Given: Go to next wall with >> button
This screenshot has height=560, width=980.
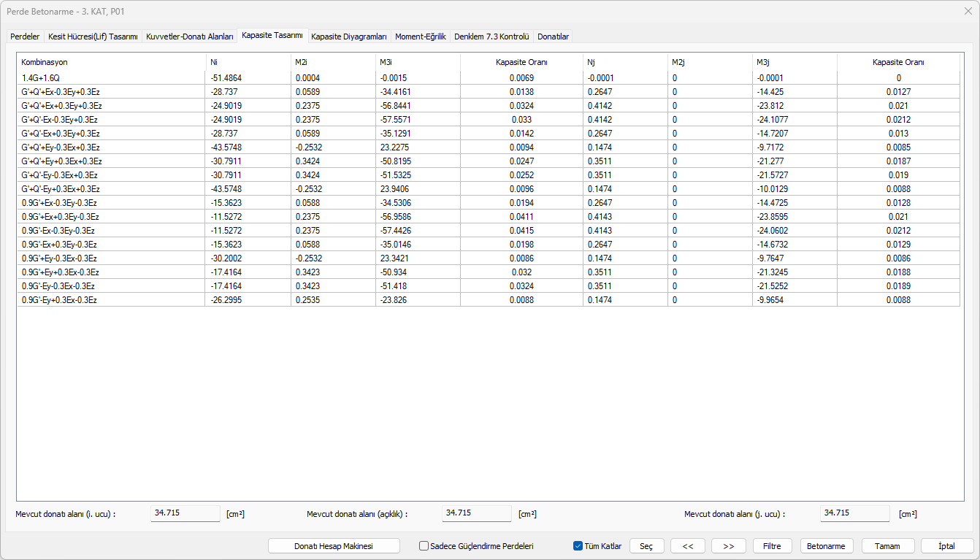Looking at the screenshot, I should (x=728, y=546).
